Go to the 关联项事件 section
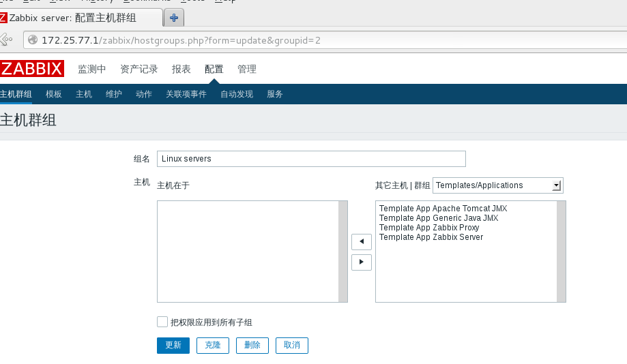The width and height of the screenshot is (627, 364). pos(186,94)
